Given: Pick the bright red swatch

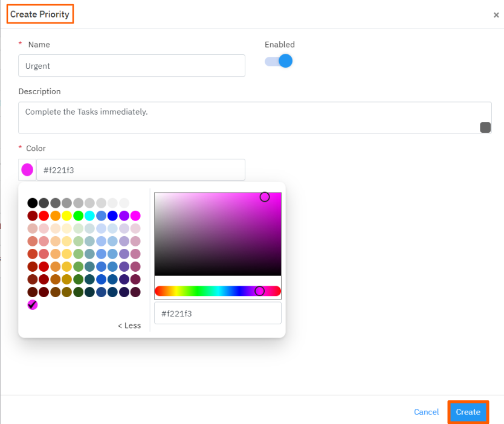Looking at the screenshot, I should click(44, 216).
